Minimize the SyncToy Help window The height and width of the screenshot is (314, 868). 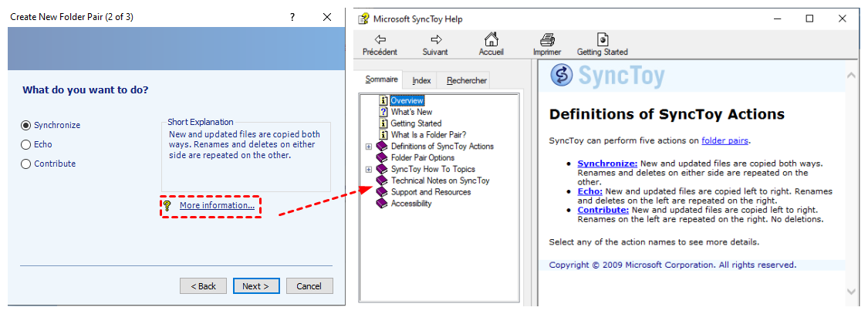[777, 19]
